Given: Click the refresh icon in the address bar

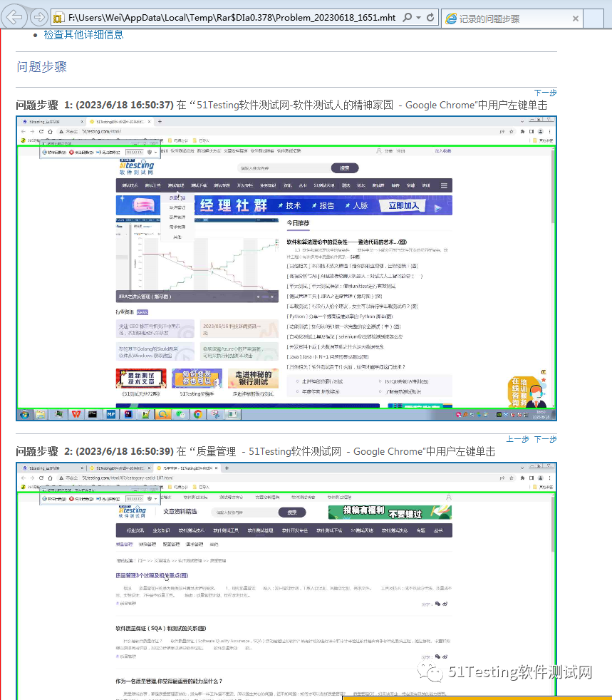Looking at the screenshot, I should click(x=430, y=17).
